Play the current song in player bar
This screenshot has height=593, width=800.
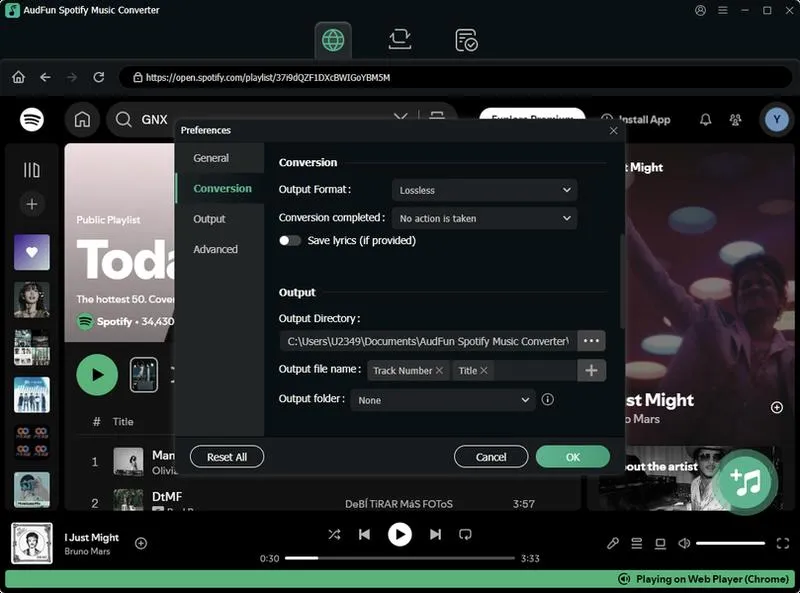tap(399, 534)
